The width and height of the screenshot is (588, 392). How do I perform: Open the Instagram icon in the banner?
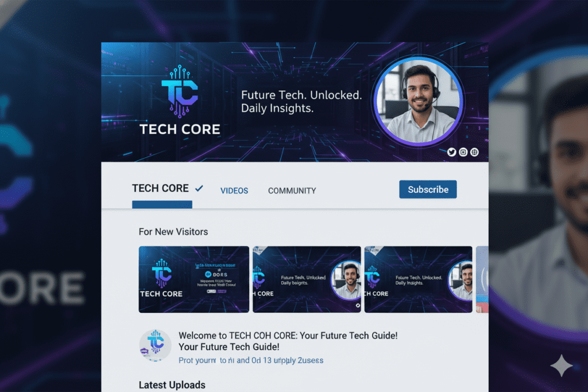463,152
